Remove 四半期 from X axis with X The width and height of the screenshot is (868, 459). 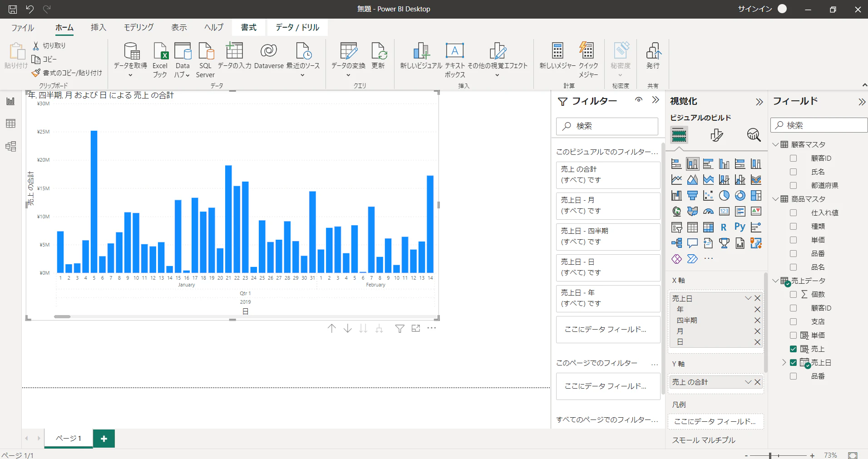point(757,321)
